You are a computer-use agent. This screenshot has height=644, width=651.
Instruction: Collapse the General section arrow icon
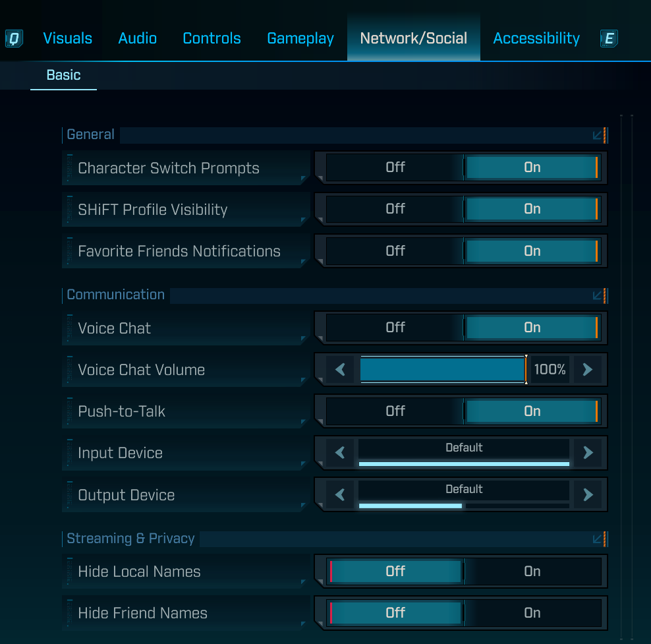pos(597,135)
